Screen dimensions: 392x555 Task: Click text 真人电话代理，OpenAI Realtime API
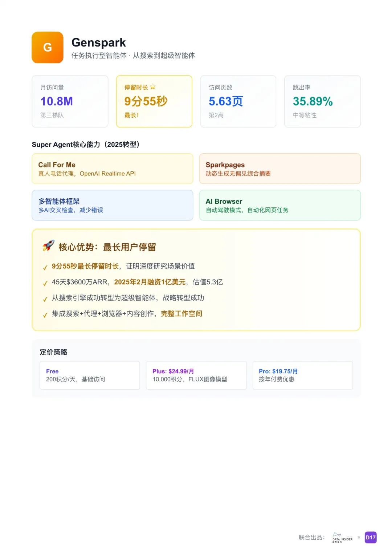click(x=87, y=174)
